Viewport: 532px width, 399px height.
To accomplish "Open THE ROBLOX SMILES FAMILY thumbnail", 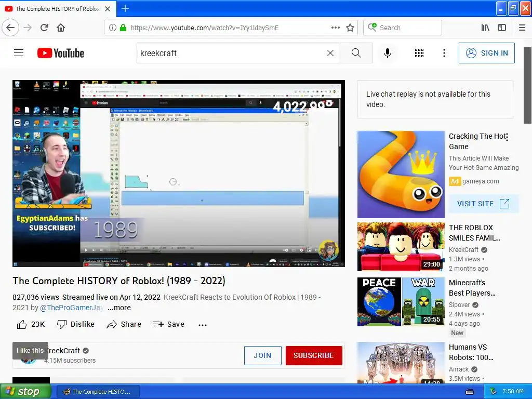I will point(401,247).
